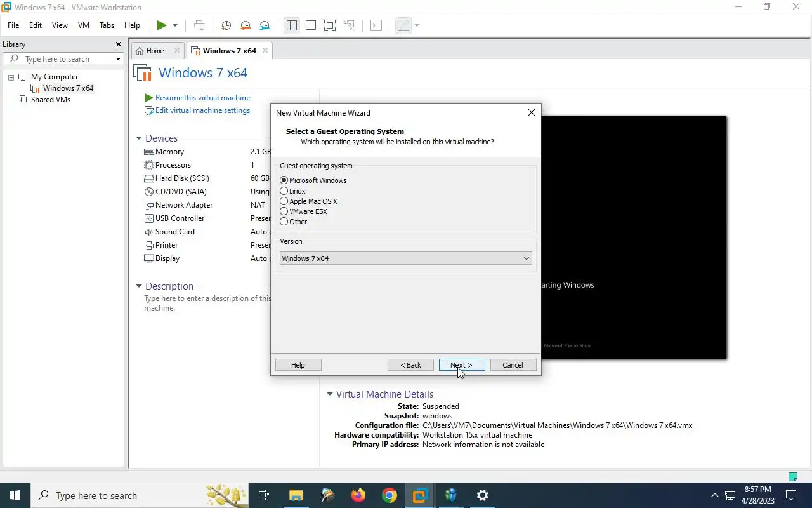Open the Edit menu
Screen dimensions: 812x508
pos(36,25)
